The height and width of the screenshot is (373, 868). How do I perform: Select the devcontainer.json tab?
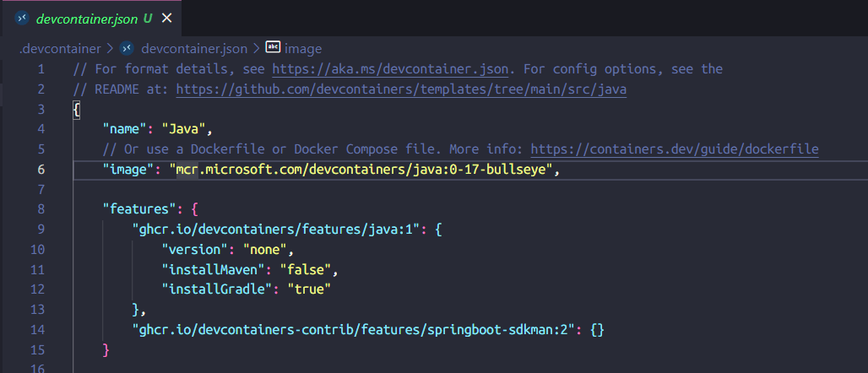click(90, 19)
